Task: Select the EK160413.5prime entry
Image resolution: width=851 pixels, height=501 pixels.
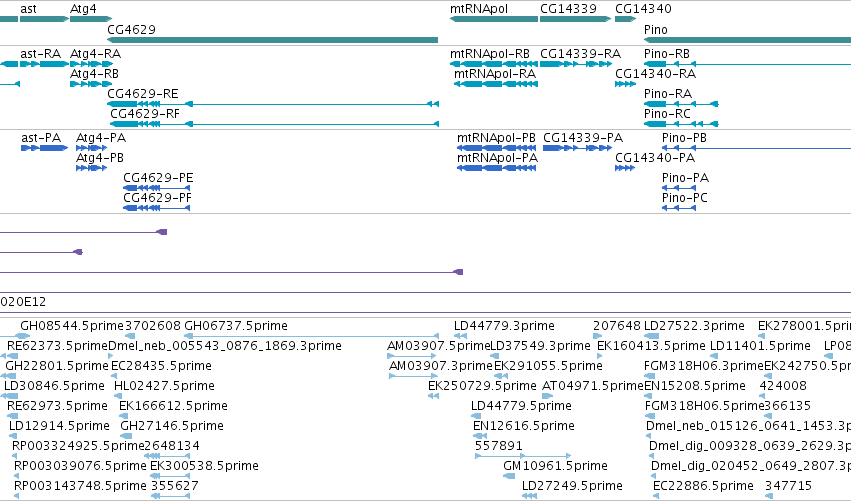Action: (x=651, y=346)
